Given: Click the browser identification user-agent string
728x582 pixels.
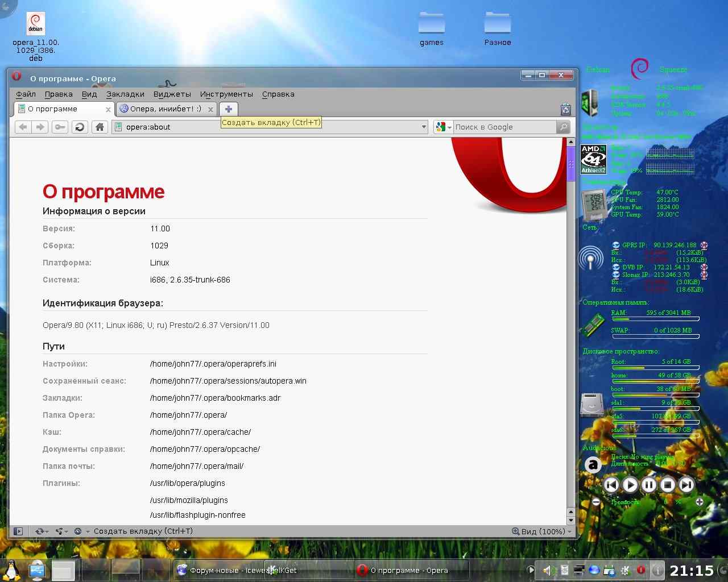Looking at the screenshot, I should tap(156, 325).
